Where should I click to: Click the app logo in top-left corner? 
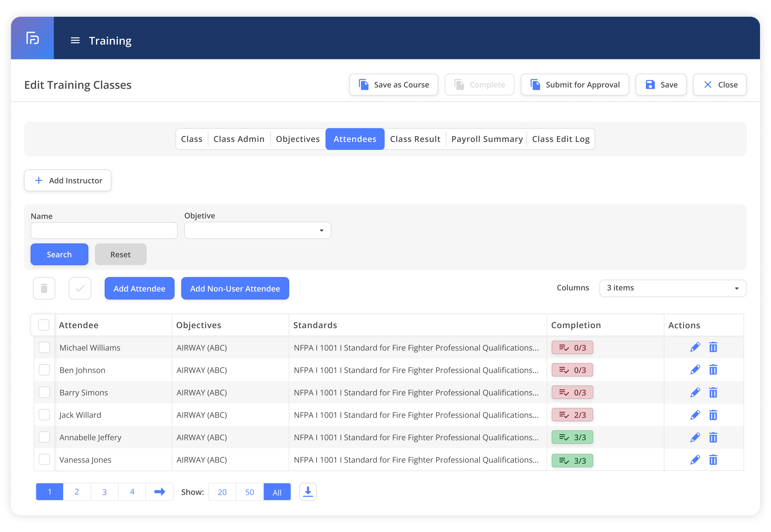32,38
